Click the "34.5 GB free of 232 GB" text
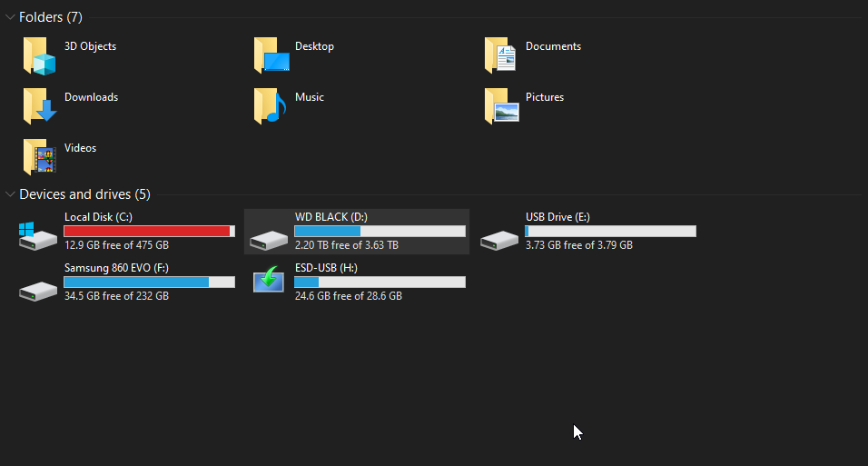This screenshot has height=466, width=868. pyautogui.click(x=116, y=296)
